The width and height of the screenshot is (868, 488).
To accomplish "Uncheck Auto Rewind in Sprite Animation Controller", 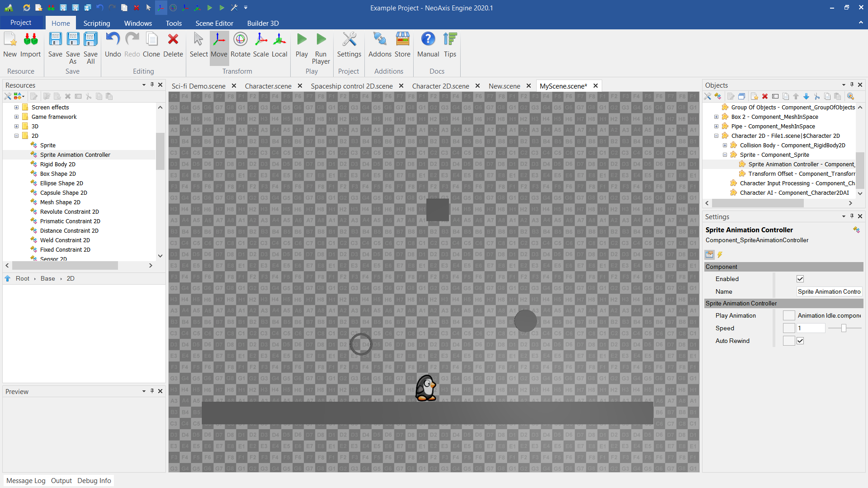I will point(800,341).
